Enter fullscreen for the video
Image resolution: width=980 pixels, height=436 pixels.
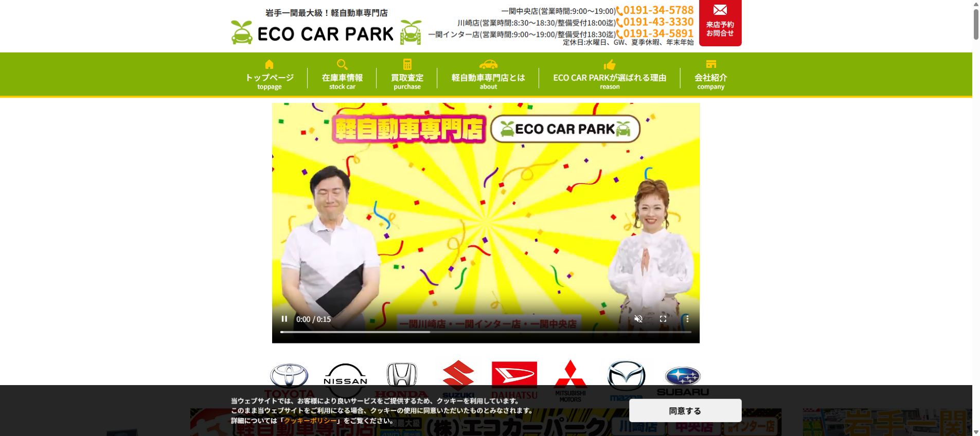tap(663, 319)
